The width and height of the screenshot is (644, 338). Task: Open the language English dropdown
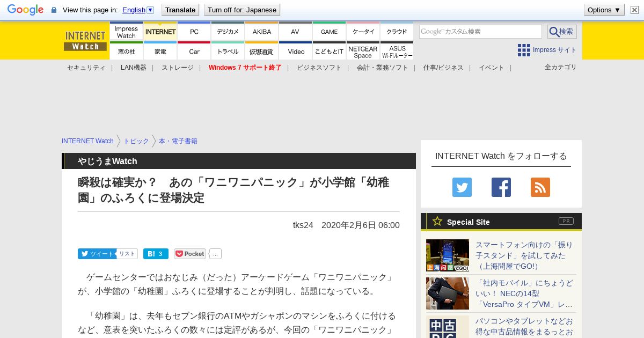point(138,10)
